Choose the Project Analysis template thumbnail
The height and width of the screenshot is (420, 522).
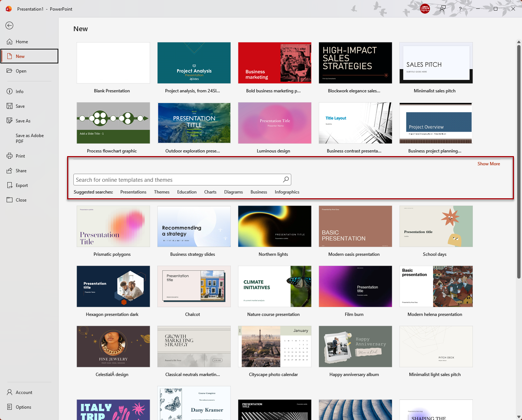(194, 63)
